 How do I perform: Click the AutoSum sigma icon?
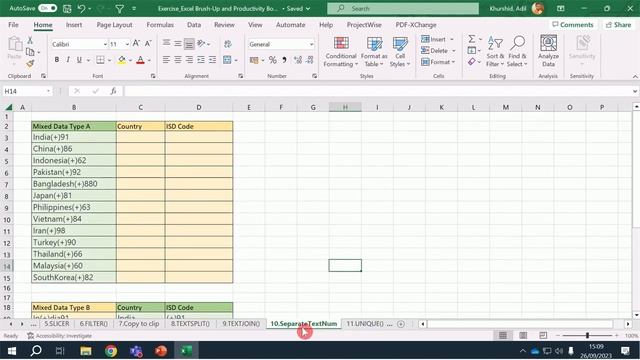472,39
